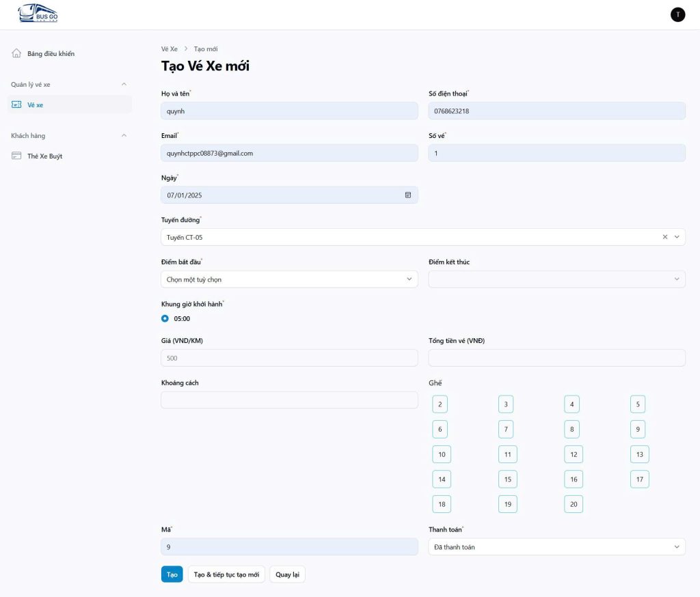Select the 05:00 departure time radio

coord(165,318)
